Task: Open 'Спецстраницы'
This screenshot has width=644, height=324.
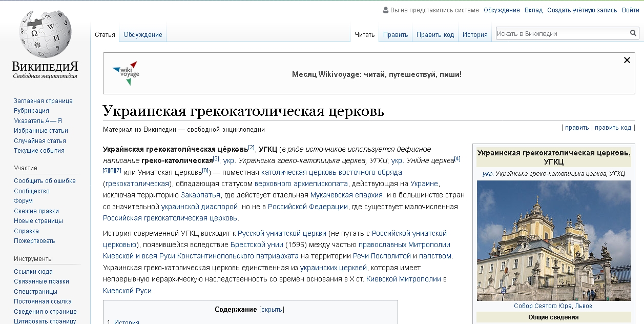Action: click(35, 291)
